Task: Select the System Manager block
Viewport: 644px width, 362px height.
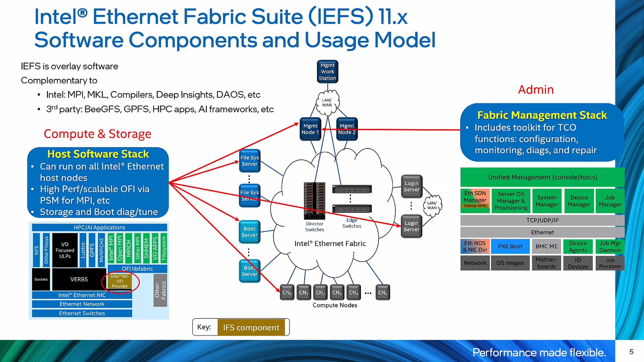Action: 547,201
